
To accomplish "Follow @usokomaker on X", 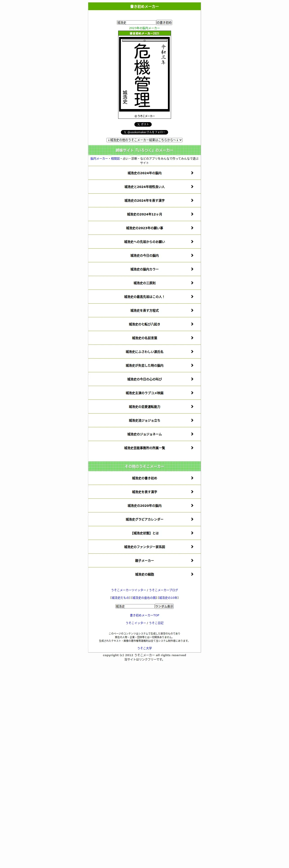I will (x=144, y=132).
